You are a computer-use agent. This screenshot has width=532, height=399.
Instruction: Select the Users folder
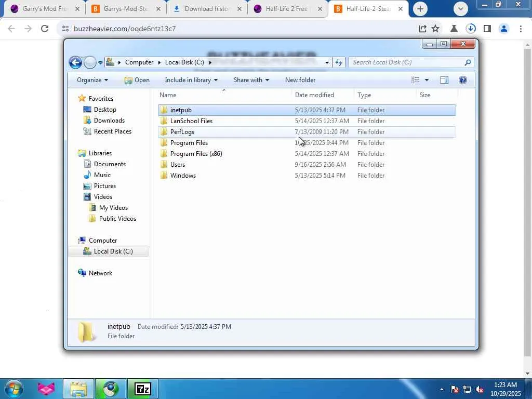click(x=307, y=164)
